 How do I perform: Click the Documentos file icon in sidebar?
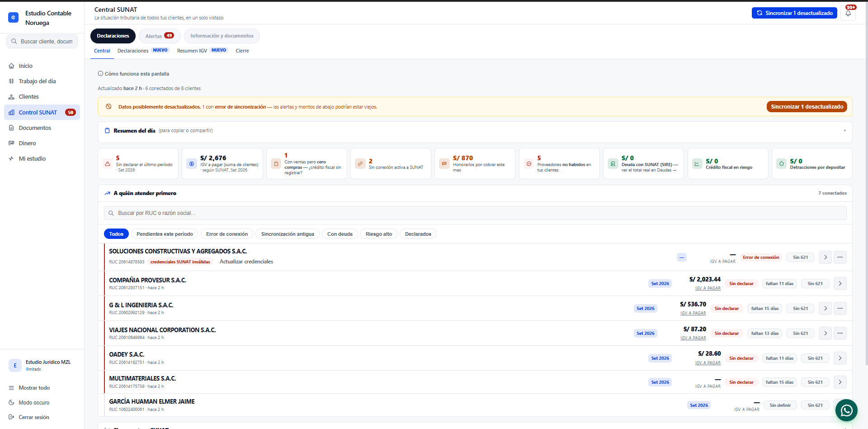click(11, 128)
